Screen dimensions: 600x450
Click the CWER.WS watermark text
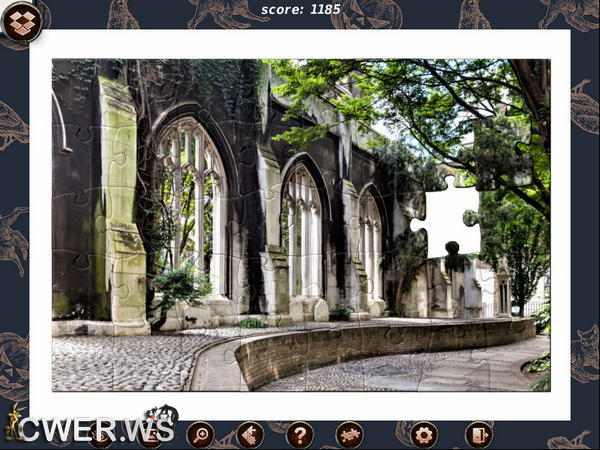point(96,431)
